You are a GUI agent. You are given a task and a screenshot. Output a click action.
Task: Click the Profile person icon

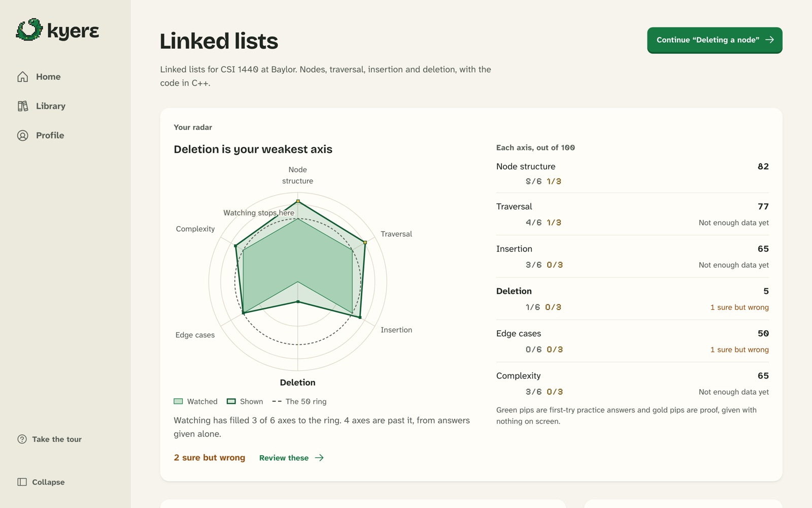pyautogui.click(x=23, y=136)
